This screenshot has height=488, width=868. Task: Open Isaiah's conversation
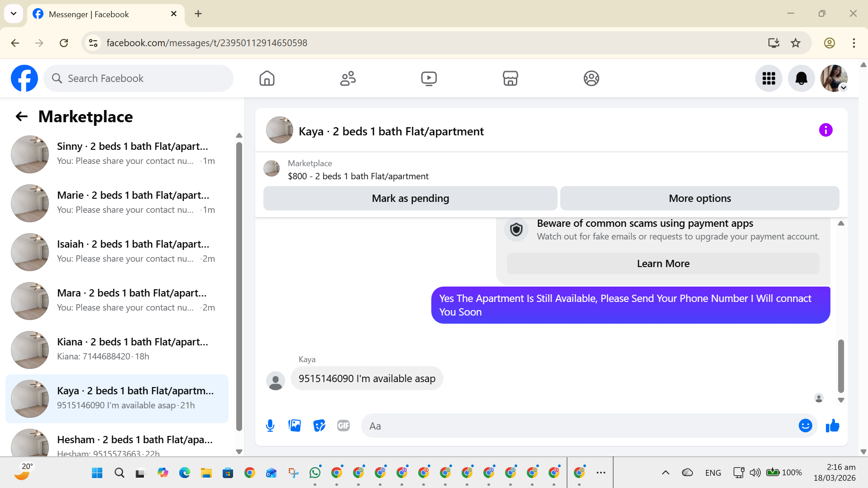[117, 252]
